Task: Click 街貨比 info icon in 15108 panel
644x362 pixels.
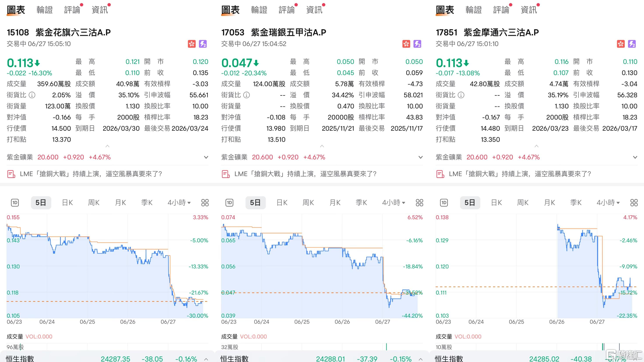Action: (x=32, y=95)
